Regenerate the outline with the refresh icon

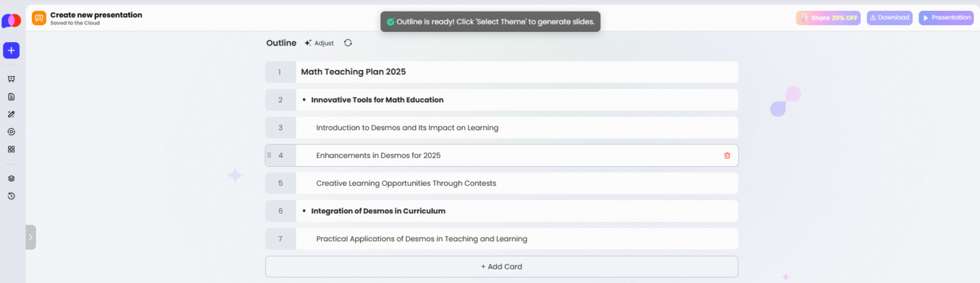[348, 43]
